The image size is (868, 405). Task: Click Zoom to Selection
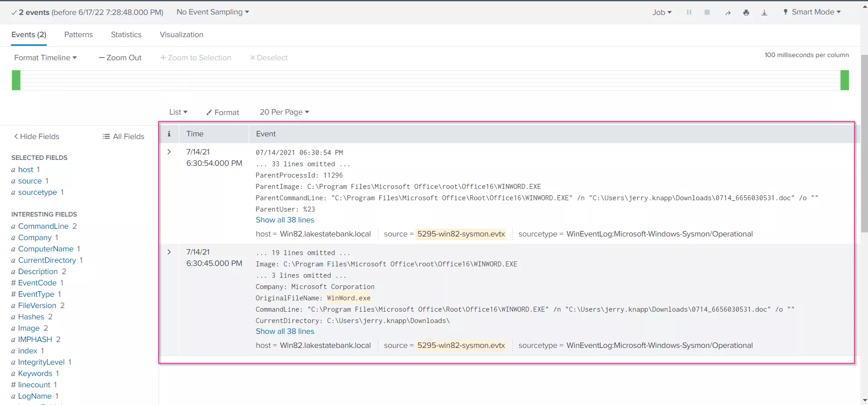(x=196, y=58)
